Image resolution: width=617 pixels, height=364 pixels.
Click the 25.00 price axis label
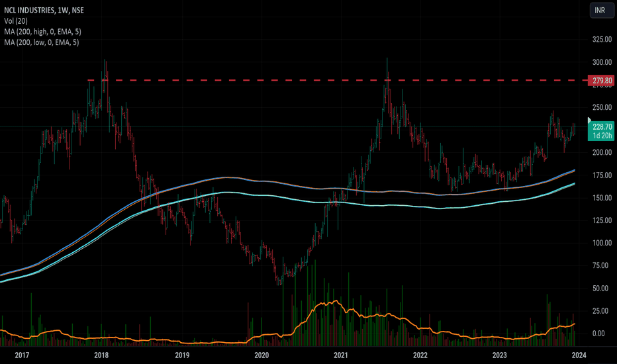(602, 311)
